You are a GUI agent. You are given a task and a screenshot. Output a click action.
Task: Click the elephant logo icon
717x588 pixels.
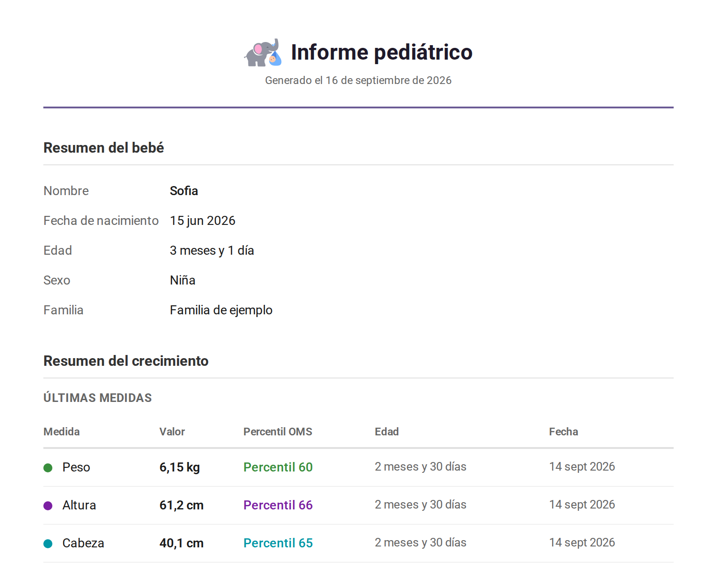click(x=263, y=52)
